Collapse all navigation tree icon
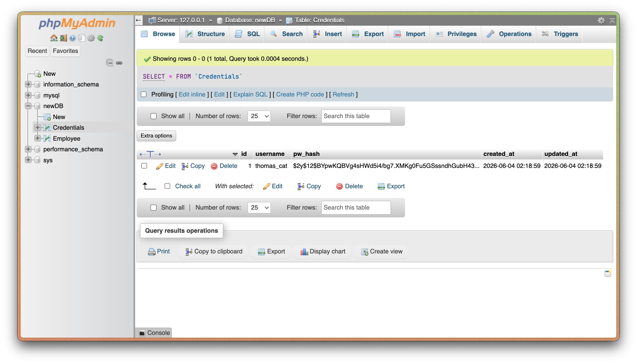This screenshot has width=637, height=364. [110, 63]
